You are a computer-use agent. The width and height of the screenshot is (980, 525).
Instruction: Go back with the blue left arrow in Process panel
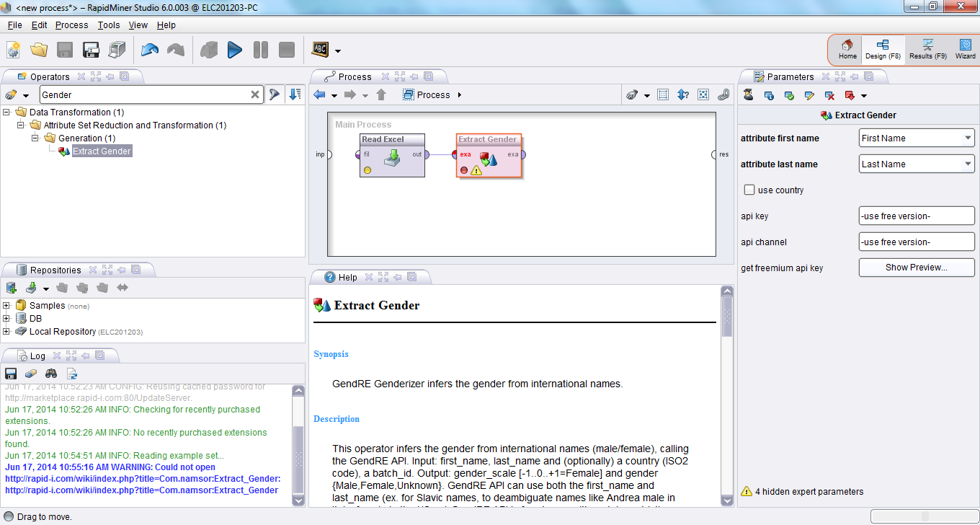click(x=320, y=94)
